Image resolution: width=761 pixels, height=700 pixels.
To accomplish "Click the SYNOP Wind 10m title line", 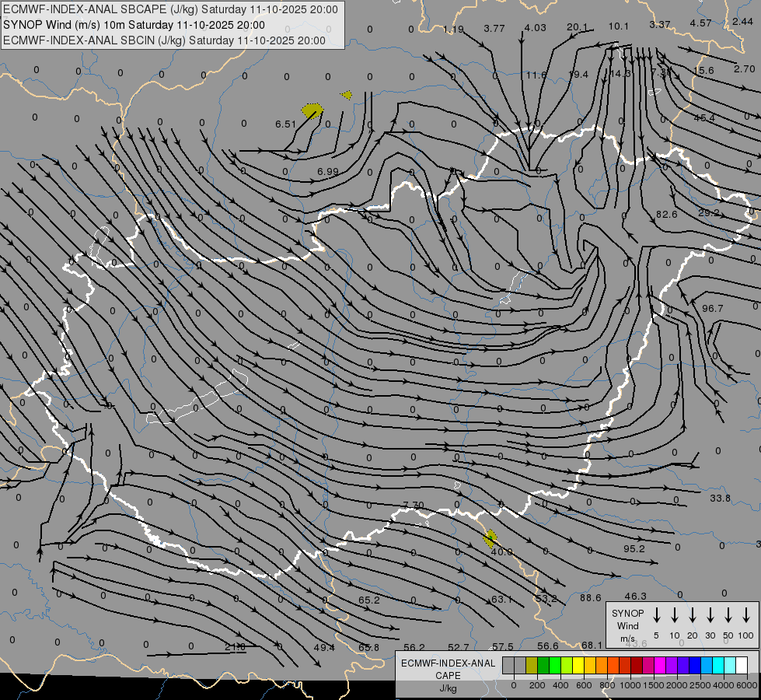I will click(x=134, y=25).
